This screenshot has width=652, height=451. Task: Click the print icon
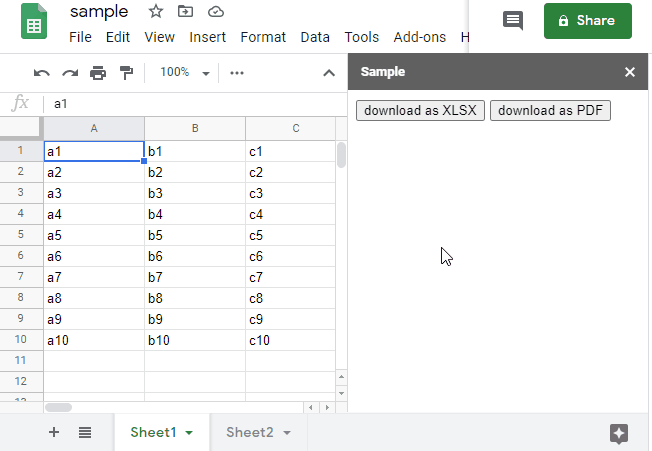click(98, 73)
